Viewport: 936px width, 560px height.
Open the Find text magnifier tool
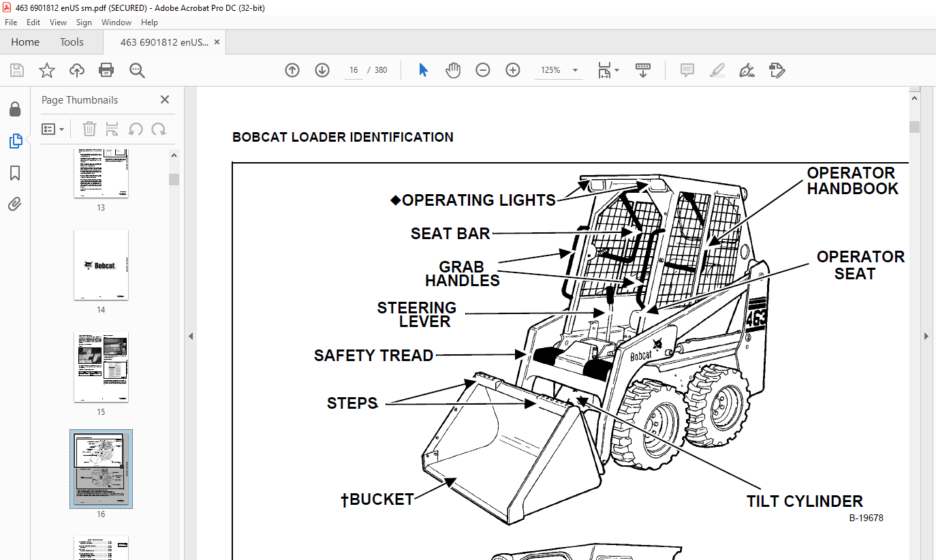[x=137, y=70]
